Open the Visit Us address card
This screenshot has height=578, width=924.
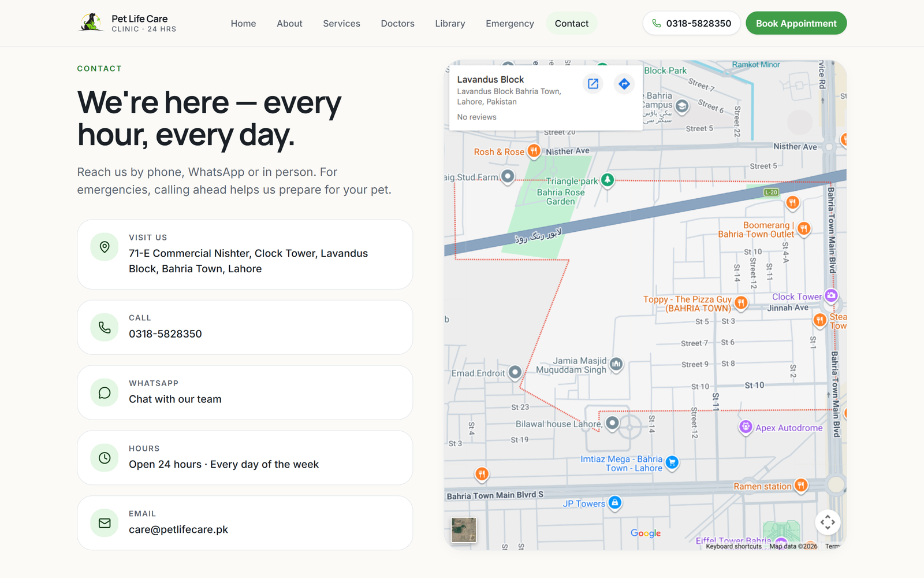point(245,254)
